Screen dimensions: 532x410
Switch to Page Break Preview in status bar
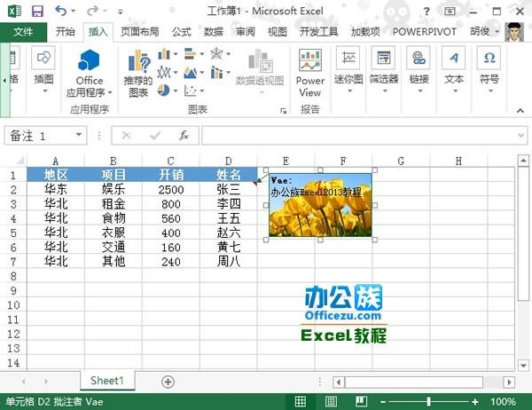[362, 401]
